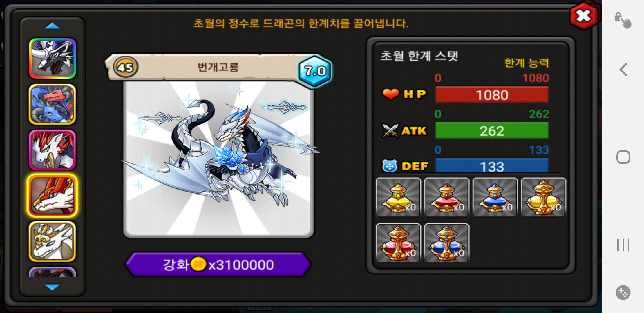Tap the Android back chevron

623,70
